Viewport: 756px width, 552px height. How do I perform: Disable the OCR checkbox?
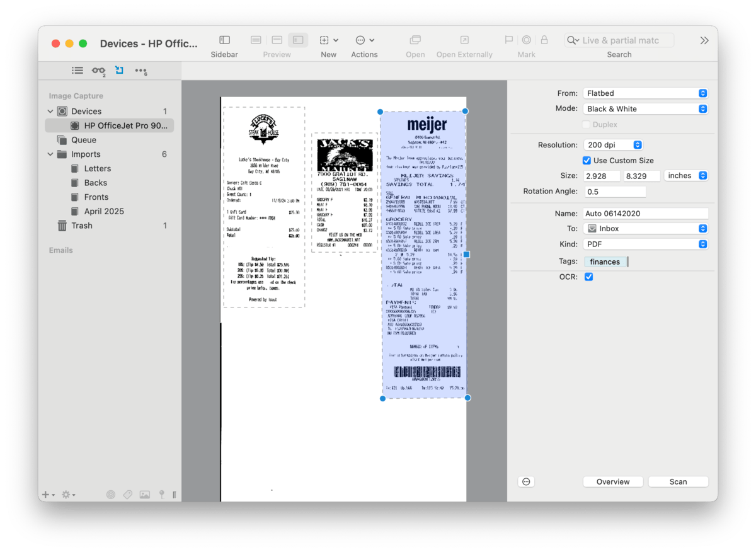click(x=588, y=277)
